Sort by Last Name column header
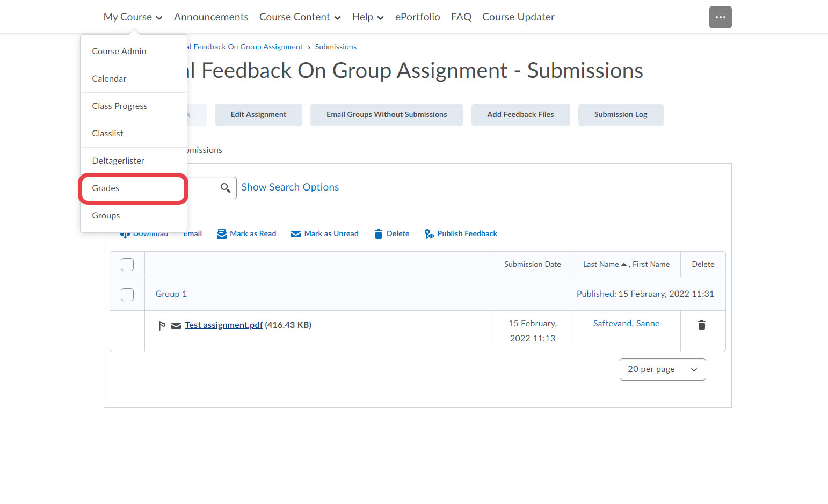The height and width of the screenshot is (504, 828). coord(601,265)
